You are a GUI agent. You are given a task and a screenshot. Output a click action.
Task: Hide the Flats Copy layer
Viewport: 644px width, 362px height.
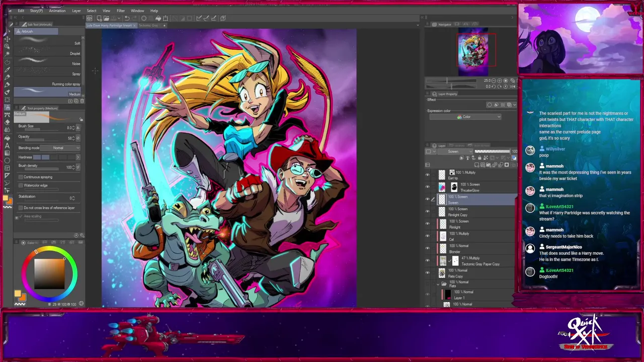(x=428, y=273)
